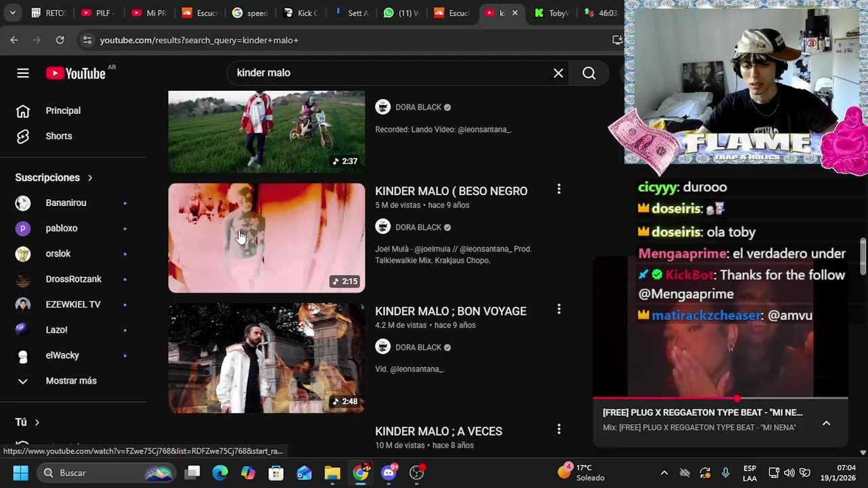Open the weather widget 17°C Soleado
868x488 pixels.
582,472
